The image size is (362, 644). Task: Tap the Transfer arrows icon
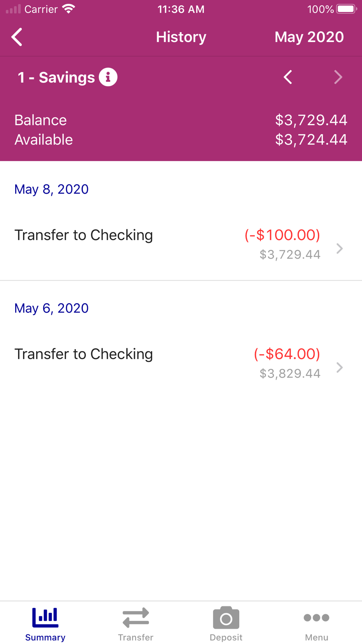click(136, 617)
